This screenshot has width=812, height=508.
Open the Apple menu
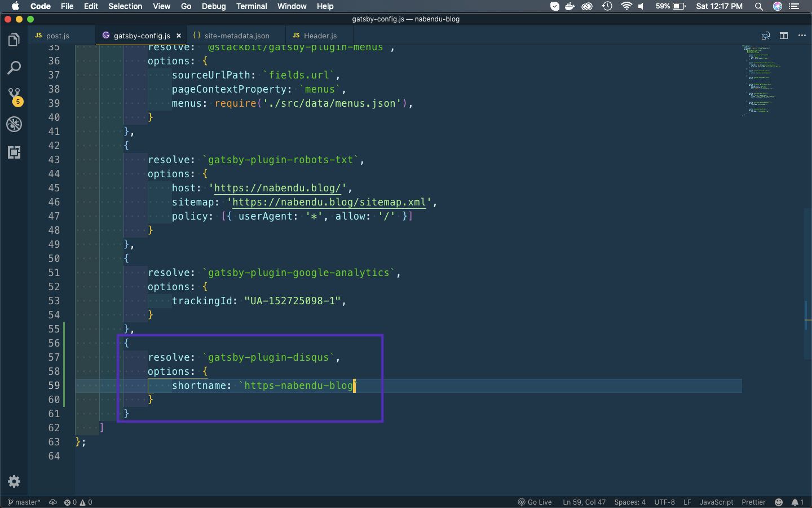(15, 6)
